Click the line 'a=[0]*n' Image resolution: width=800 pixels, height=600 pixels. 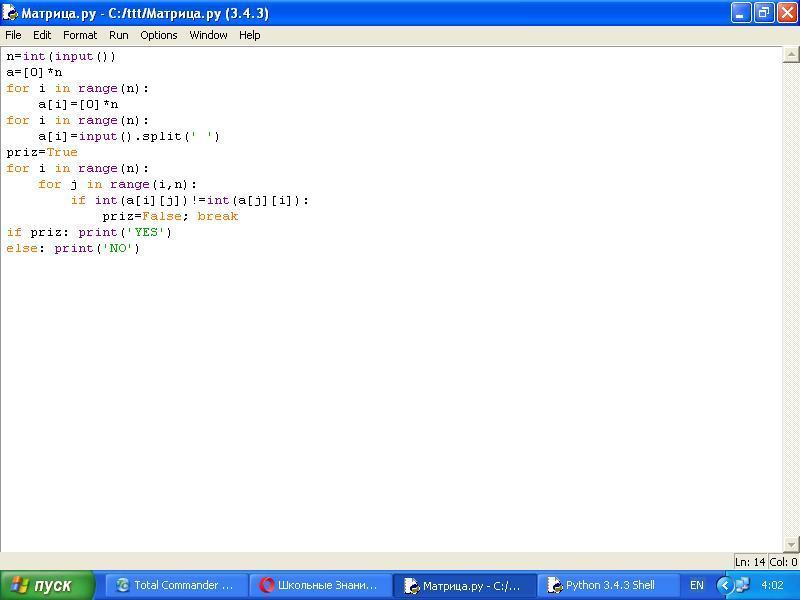34,72
